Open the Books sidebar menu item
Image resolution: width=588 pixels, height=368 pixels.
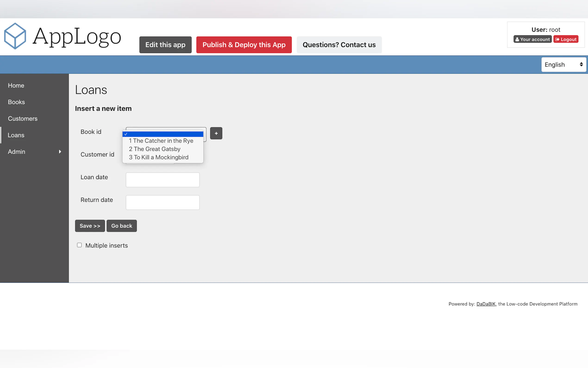click(x=16, y=102)
